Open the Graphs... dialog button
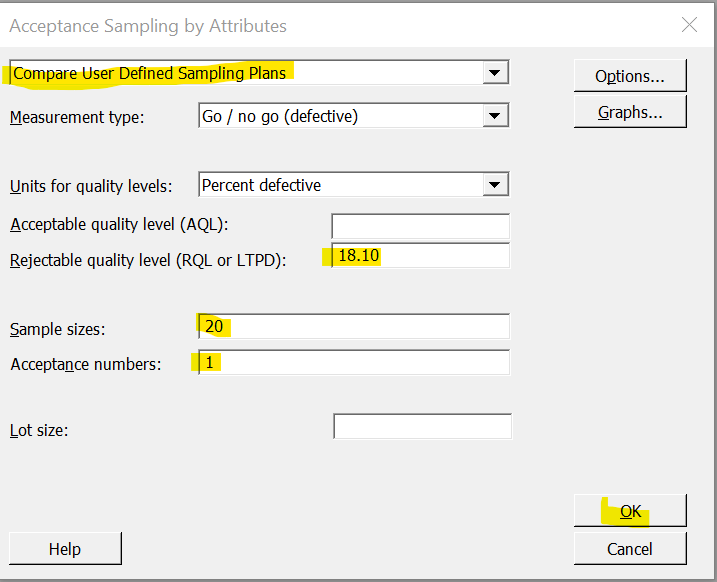The image size is (717, 582). point(629,112)
